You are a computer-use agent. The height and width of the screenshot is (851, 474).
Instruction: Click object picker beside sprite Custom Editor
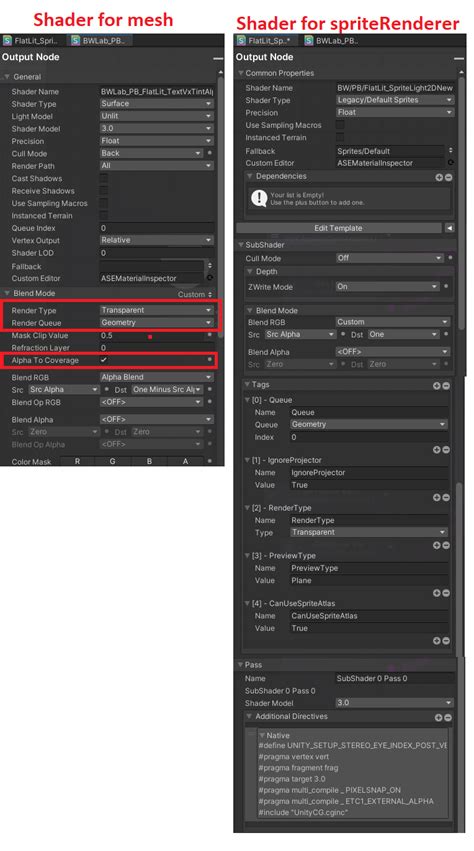click(451, 162)
